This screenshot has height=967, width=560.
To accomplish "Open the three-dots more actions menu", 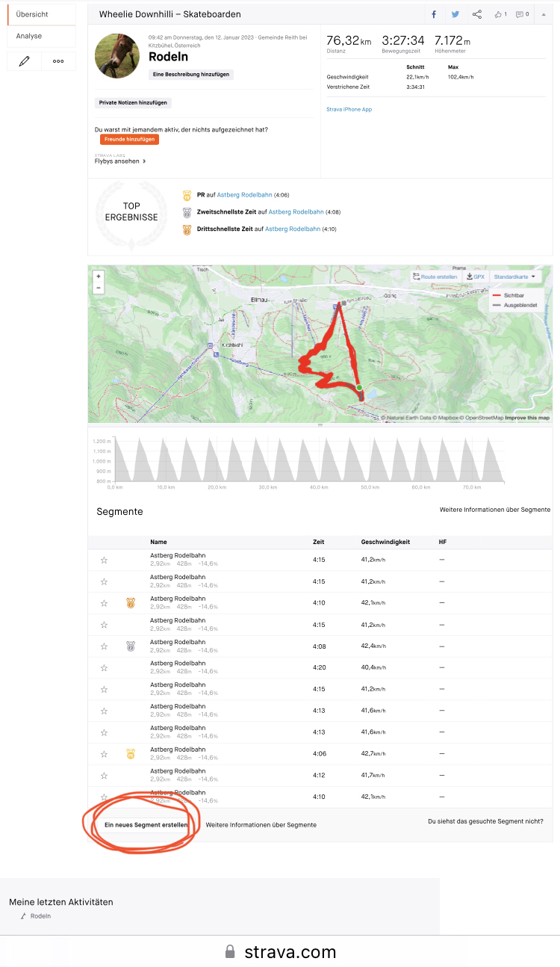I will (x=58, y=61).
